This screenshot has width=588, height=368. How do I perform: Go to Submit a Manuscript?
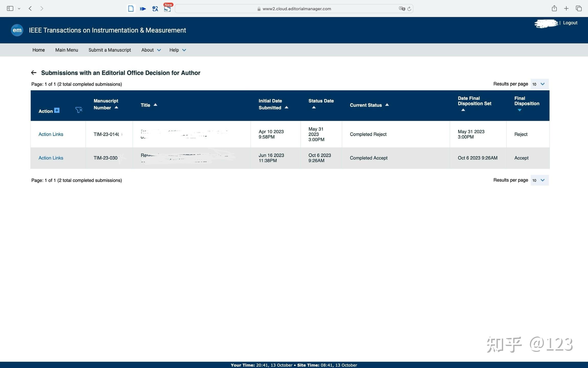110,50
